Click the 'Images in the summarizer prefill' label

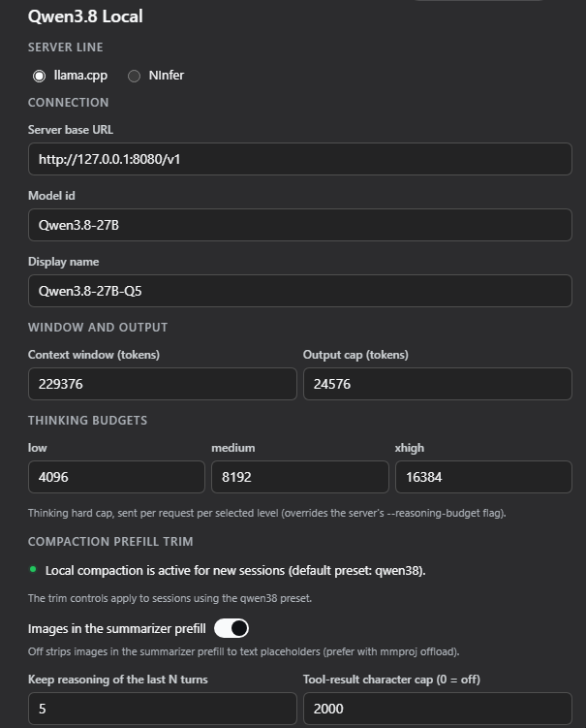tap(117, 629)
